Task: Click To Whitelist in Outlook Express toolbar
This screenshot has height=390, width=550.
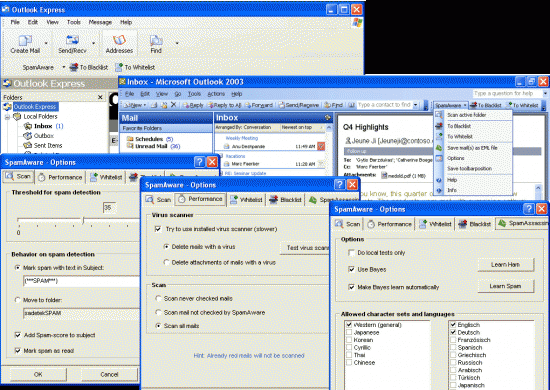Action: (135, 67)
